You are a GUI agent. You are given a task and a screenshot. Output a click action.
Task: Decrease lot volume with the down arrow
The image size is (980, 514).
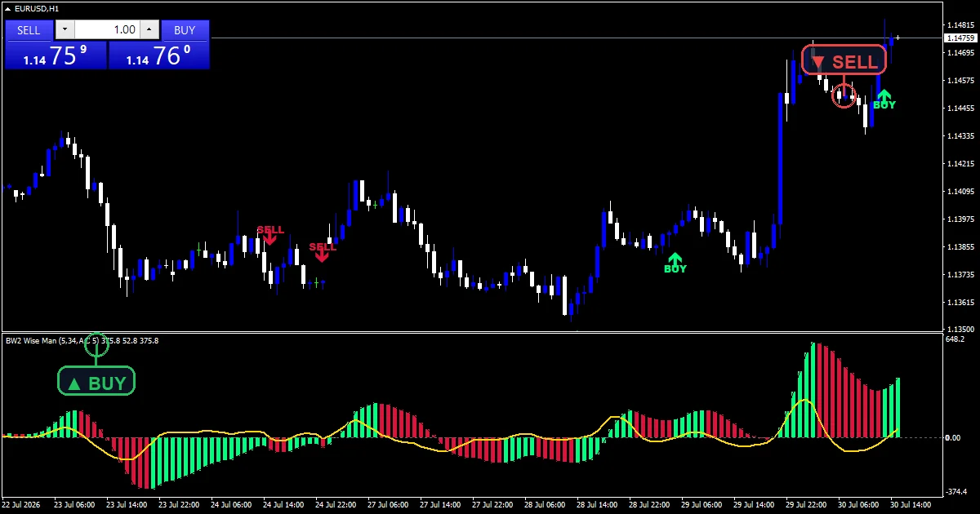click(65, 30)
